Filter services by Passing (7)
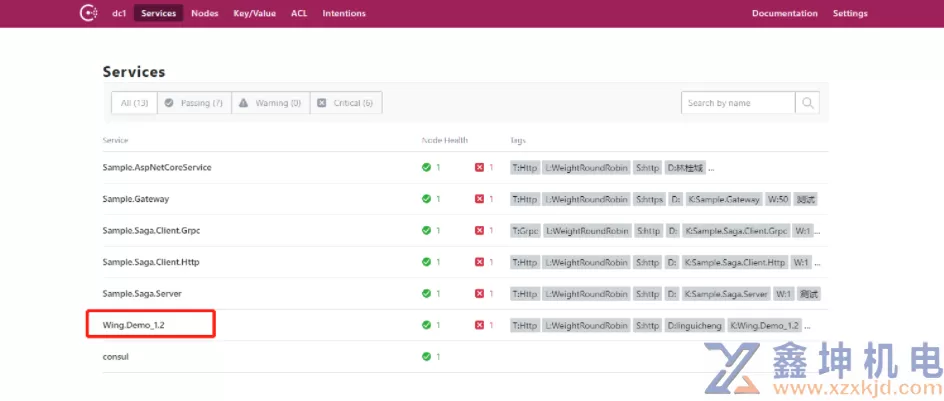The height and width of the screenshot is (401, 944). click(x=194, y=103)
